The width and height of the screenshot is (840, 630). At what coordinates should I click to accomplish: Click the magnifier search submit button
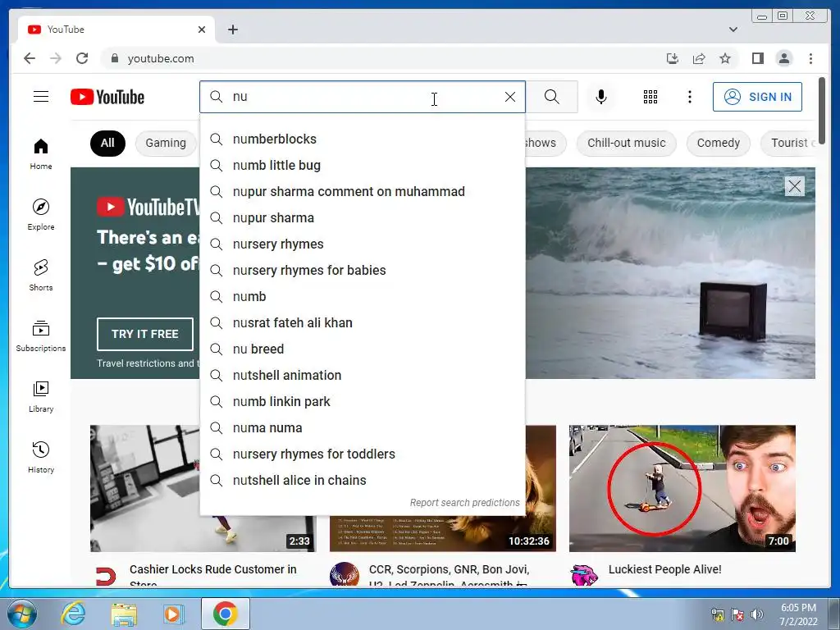click(552, 97)
